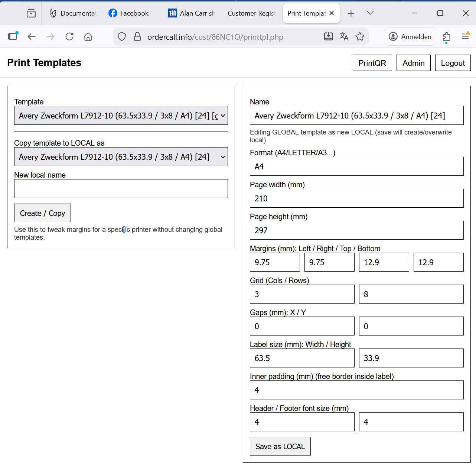This screenshot has height=470, width=476.
Task: Open the Firefox hamburger menu
Action: (x=465, y=36)
